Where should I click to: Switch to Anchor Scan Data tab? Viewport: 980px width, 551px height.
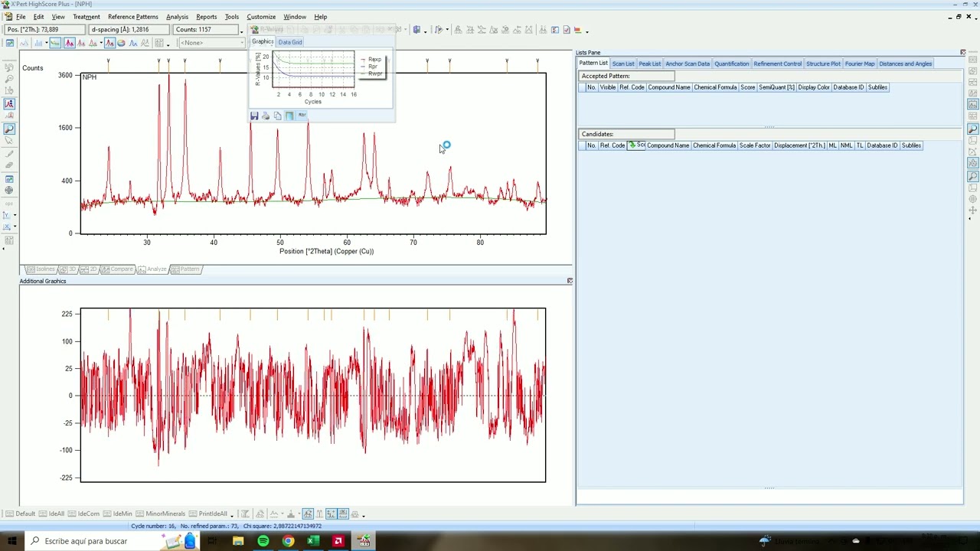coord(688,64)
